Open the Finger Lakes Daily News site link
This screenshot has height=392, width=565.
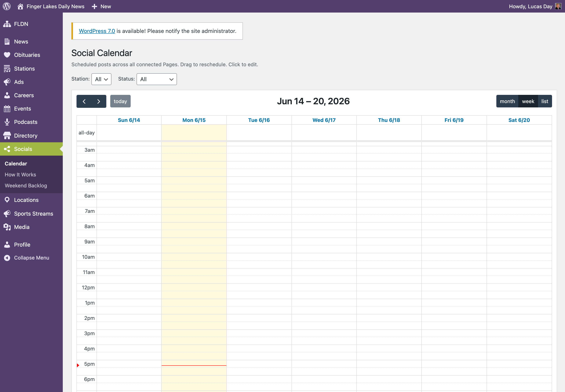click(x=55, y=6)
